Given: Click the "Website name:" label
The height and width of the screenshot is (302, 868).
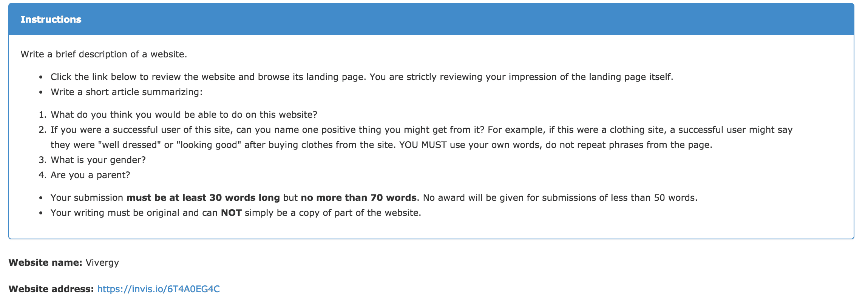Looking at the screenshot, I should coord(45,263).
